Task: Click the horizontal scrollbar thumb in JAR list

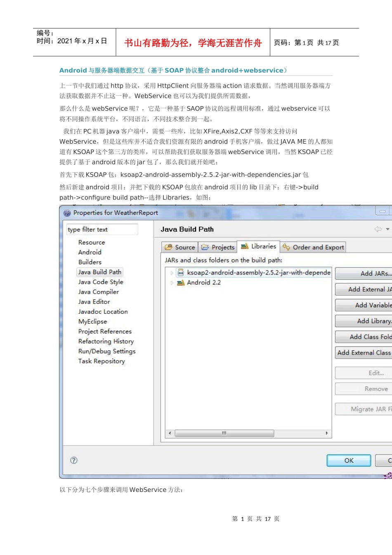Action: (224, 433)
